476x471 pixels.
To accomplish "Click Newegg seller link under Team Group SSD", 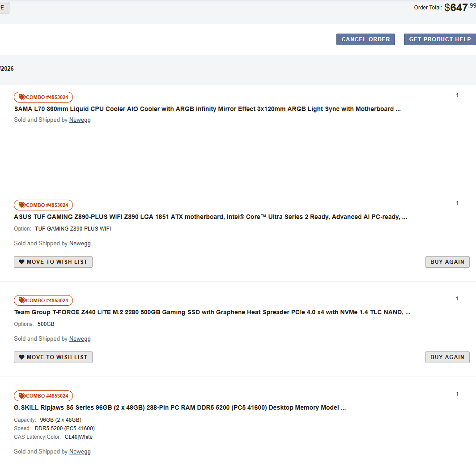I will [80, 339].
